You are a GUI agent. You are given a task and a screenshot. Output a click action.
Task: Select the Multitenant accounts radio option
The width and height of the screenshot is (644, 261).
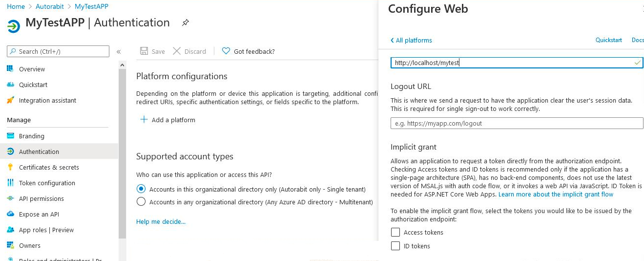coord(141,202)
